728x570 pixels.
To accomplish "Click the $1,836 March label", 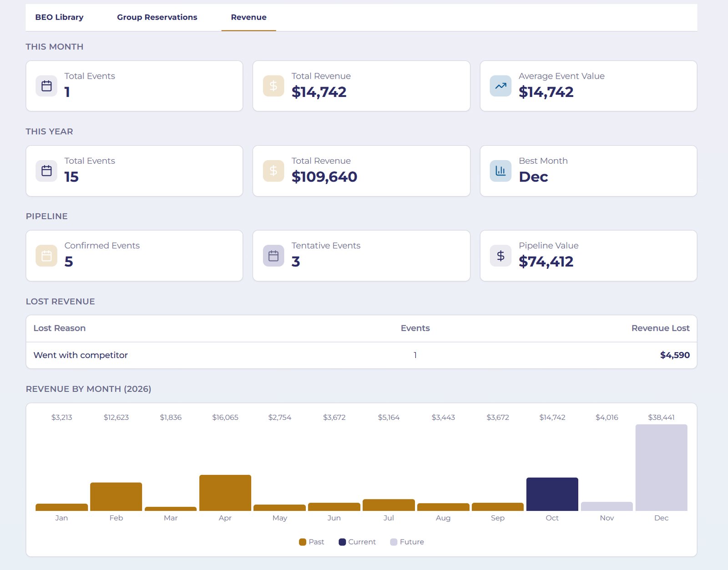I will (x=171, y=417).
